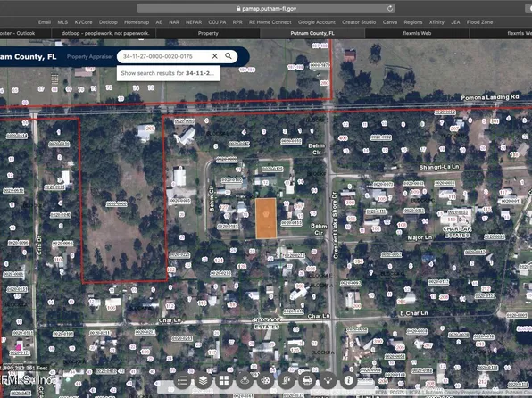The image size is (532, 398).
Task: Switch to the Property tab
Action: click(208, 33)
